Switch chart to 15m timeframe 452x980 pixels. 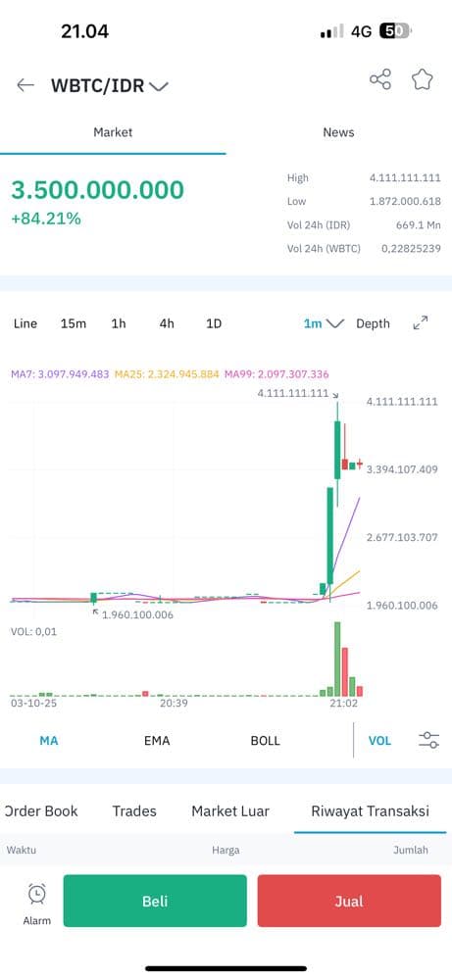(74, 323)
